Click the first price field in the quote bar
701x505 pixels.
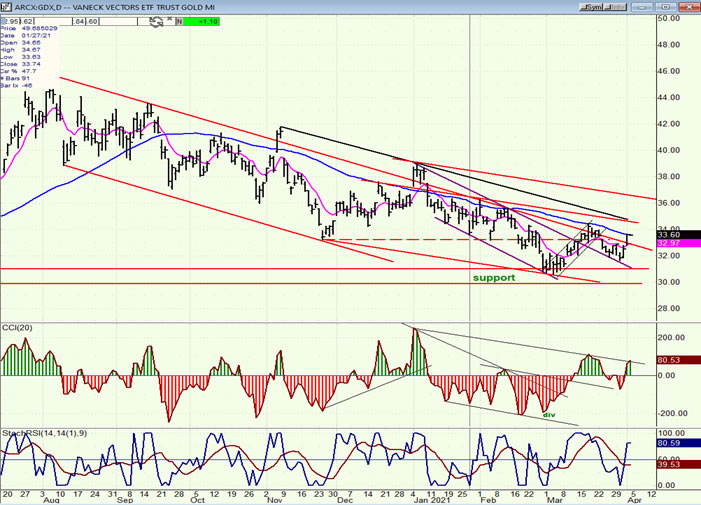[x=10, y=19]
